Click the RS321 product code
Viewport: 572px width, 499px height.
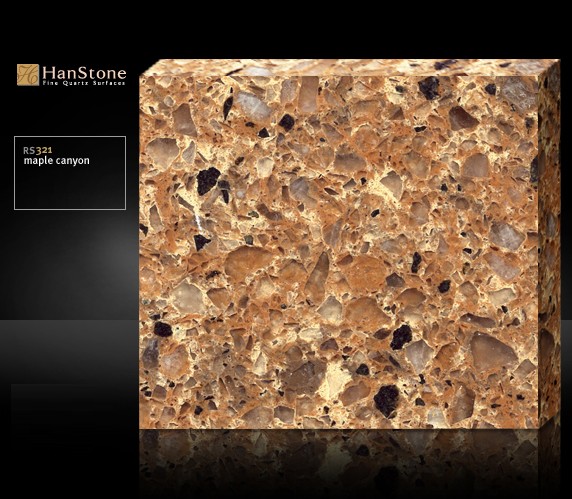[38, 150]
